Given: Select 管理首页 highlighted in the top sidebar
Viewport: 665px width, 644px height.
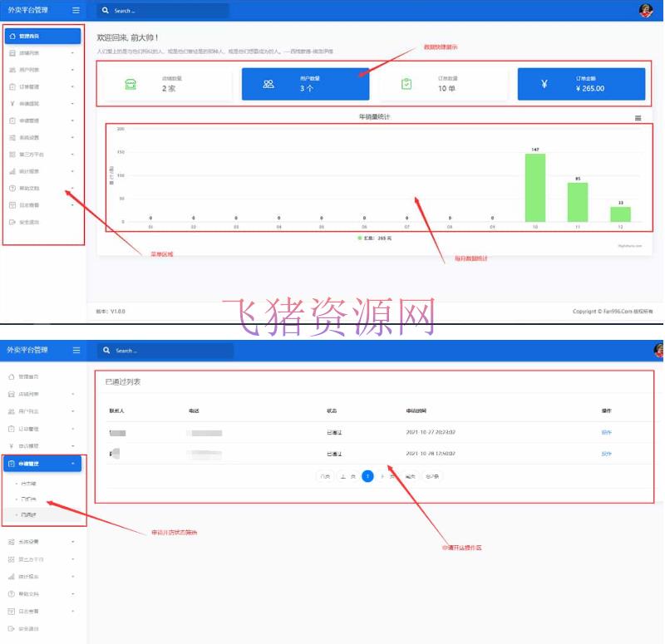Looking at the screenshot, I should point(42,36).
